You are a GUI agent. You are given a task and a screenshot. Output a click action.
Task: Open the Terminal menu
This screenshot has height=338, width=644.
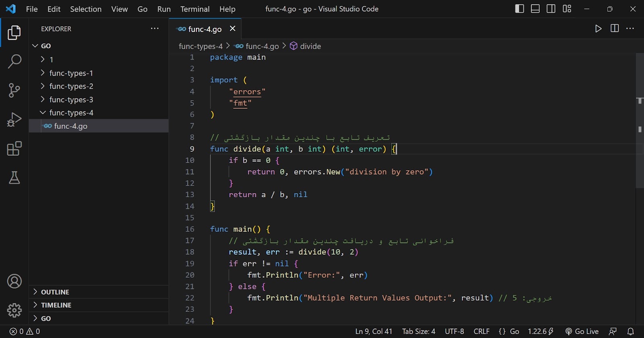pyautogui.click(x=195, y=9)
